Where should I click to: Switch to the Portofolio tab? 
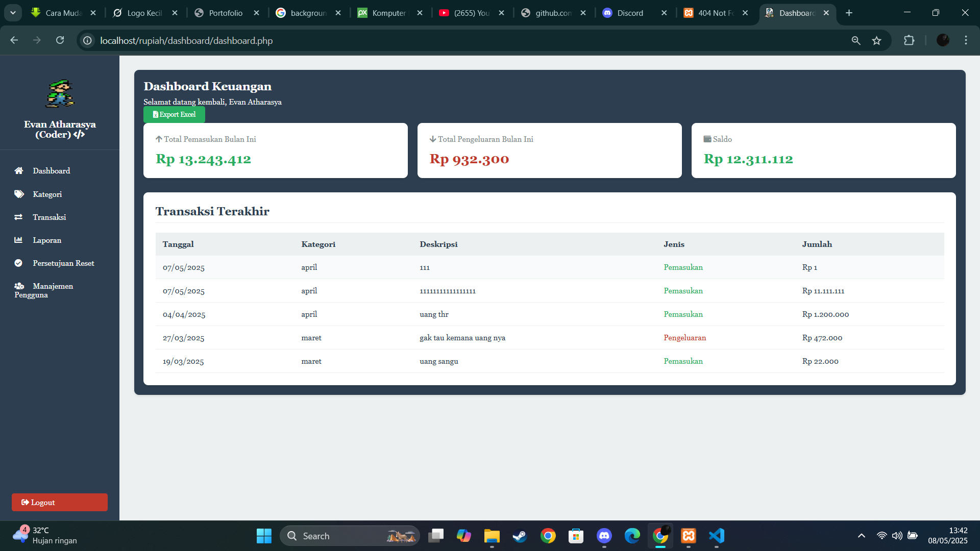click(226, 13)
